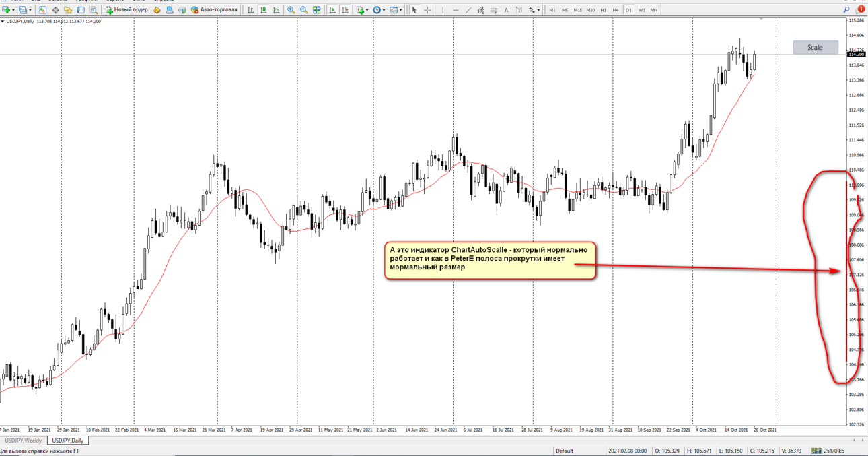Open the templates dropdown arrow

pos(401,10)
